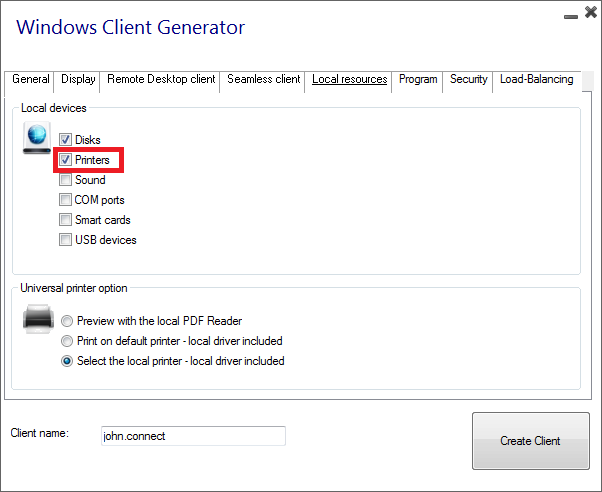
Task: Switch to the General tab
Action: pos(31,80)
